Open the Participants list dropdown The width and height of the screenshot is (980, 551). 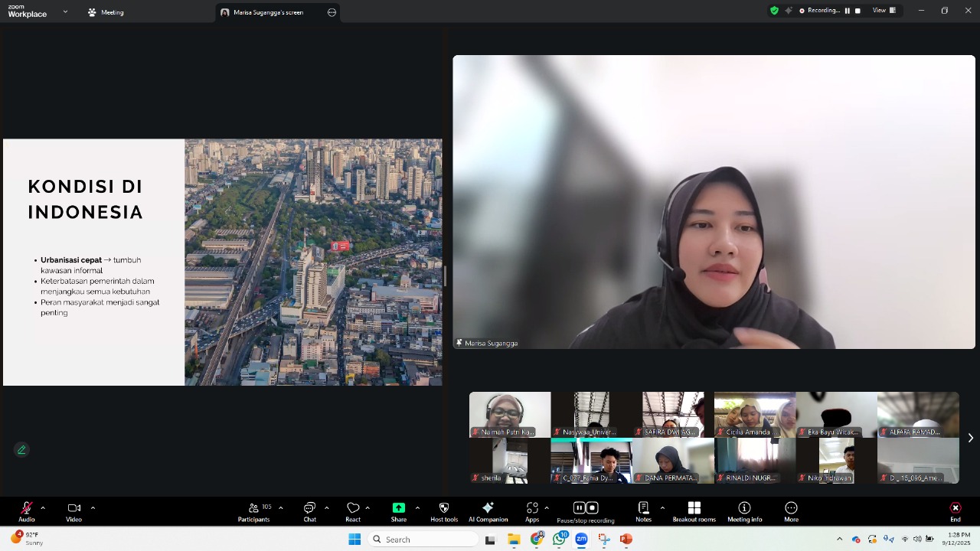click(281, 507)
